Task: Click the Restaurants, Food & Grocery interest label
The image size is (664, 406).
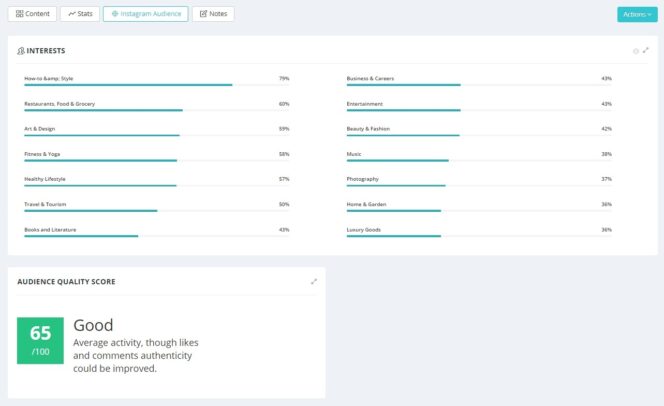Action: coord(59,103)
